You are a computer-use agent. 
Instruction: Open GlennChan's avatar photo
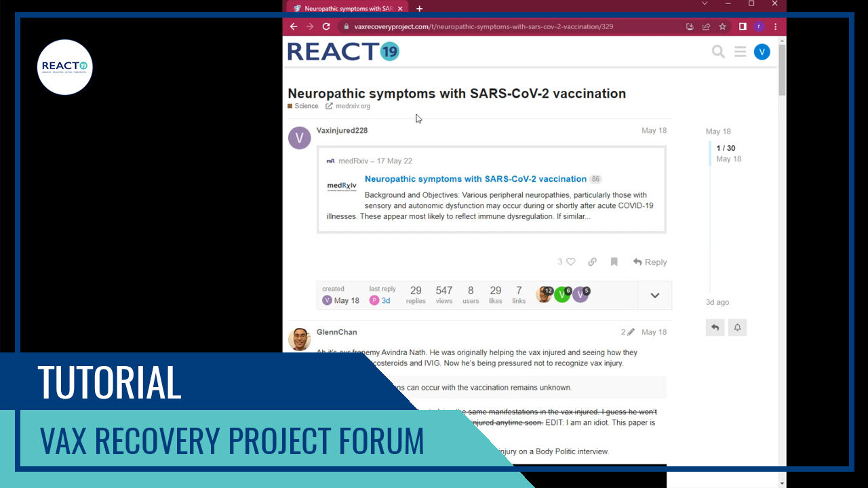(300, 339)
